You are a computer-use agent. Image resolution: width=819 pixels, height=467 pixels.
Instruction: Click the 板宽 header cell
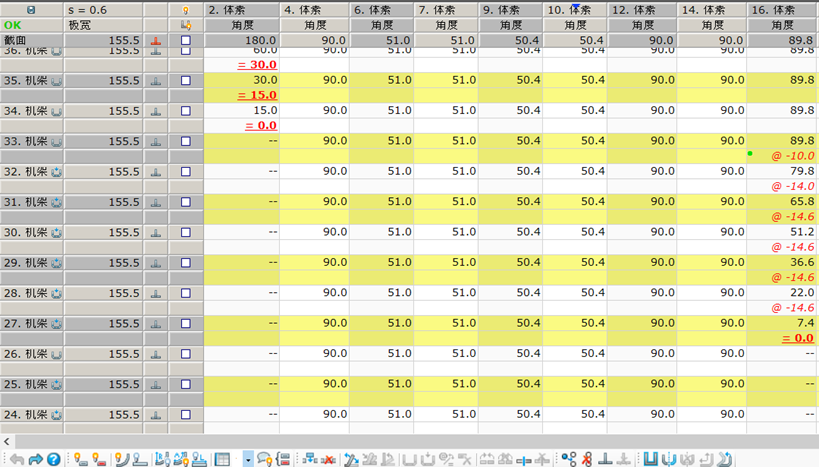pyautogui.click(x=103, y=25)
